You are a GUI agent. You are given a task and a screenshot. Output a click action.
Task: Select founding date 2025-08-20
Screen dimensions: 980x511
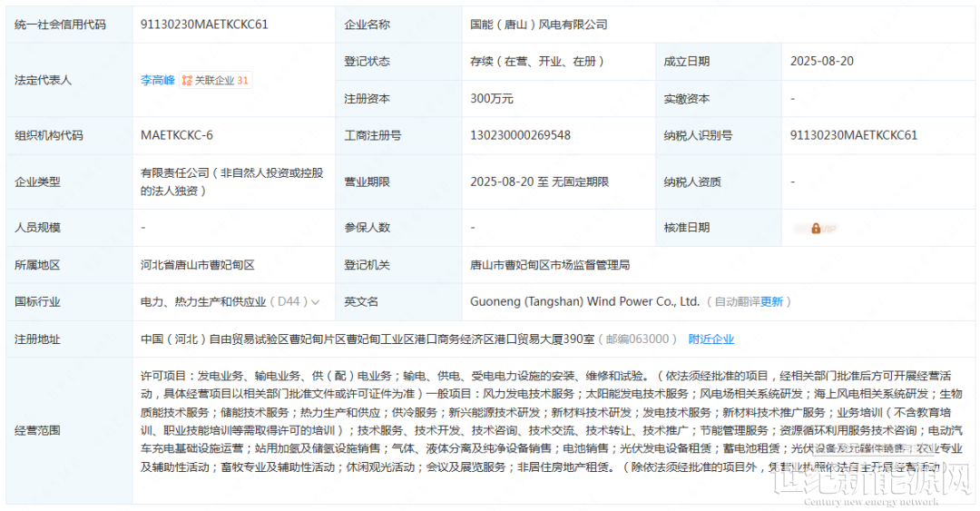822,62
